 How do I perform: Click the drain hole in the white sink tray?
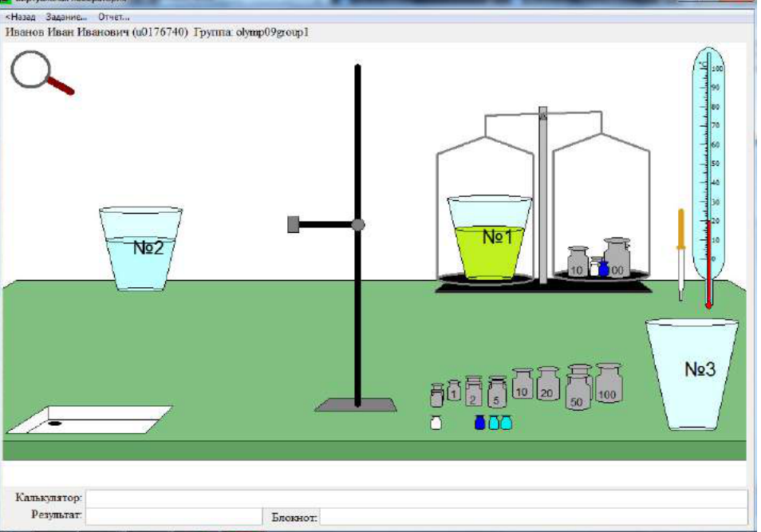55,424
